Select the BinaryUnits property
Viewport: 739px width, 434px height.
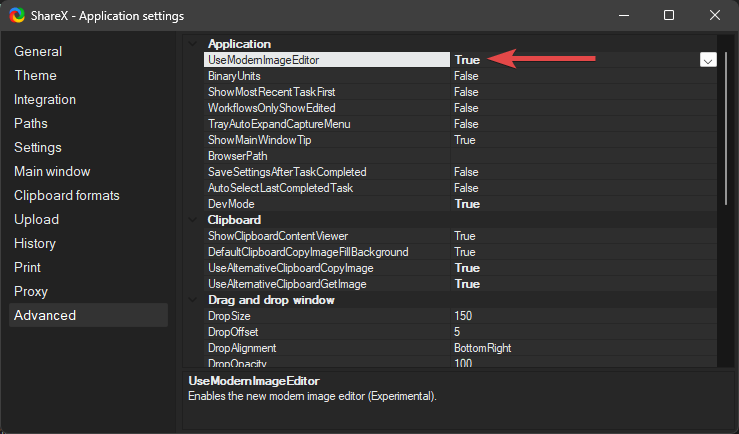234,76
